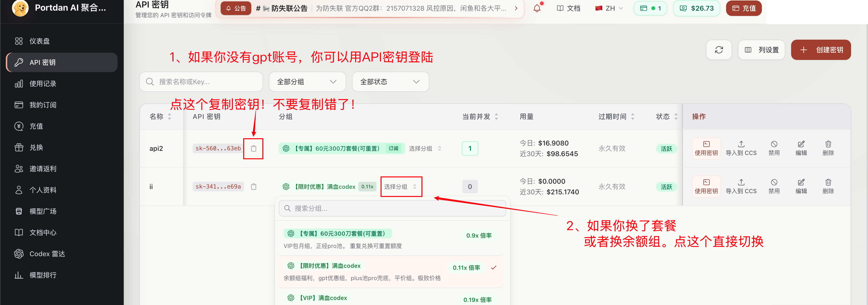The image size is (868, 305).
Task: Edit the api2 key with 编辑
Action: coord(801,148)
